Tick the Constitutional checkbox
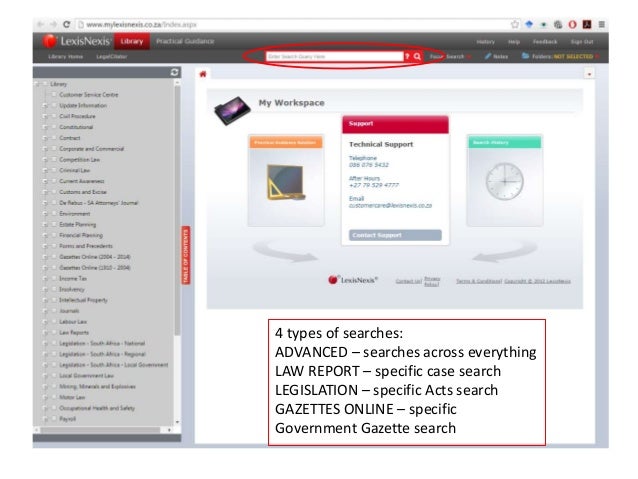Screen dimensions: 638x479 pos(54,127)
